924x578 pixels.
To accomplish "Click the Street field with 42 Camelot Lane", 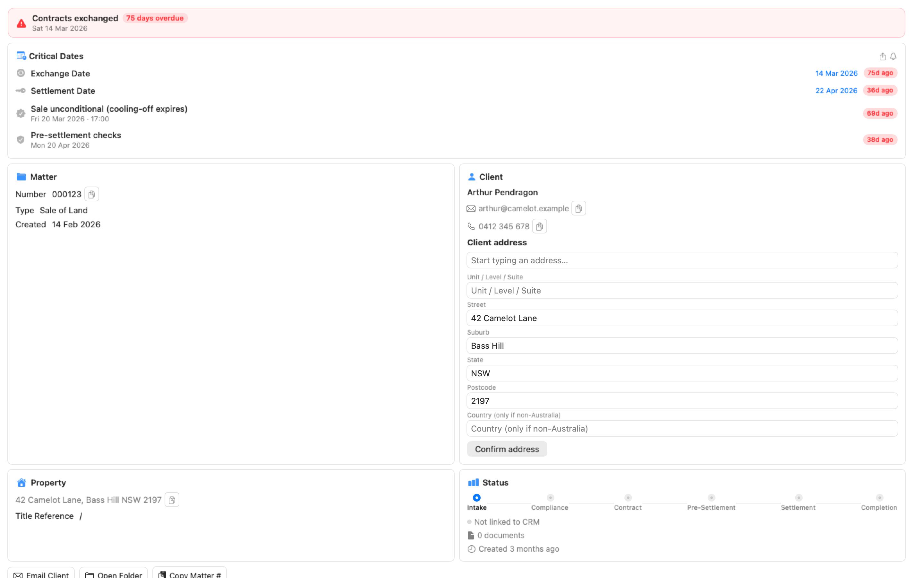I will coord(682,318).
